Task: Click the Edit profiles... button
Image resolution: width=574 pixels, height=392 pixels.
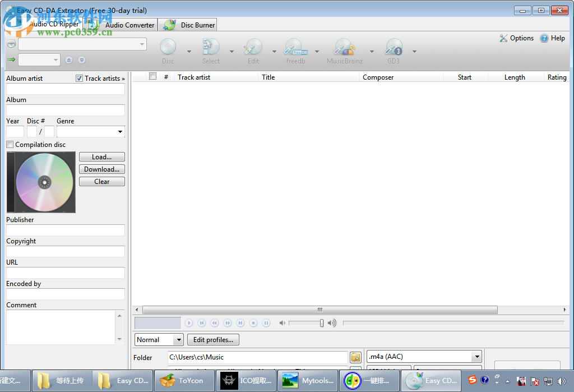Action: [x=213, y=340]
